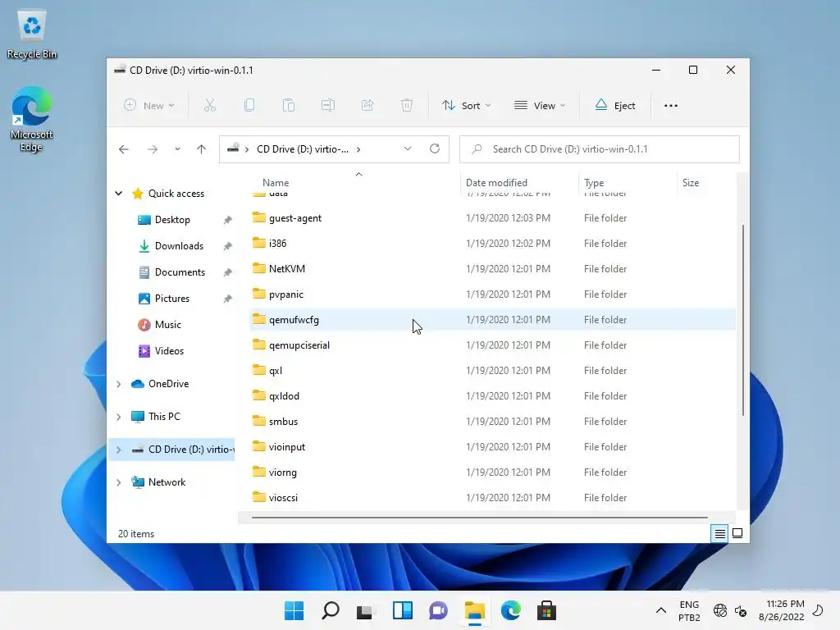Open taskbar Search

tap(330, 610)
